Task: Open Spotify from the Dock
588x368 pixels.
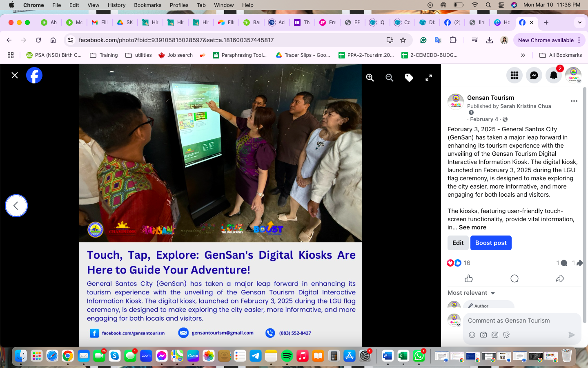Action: coord(287,356)
